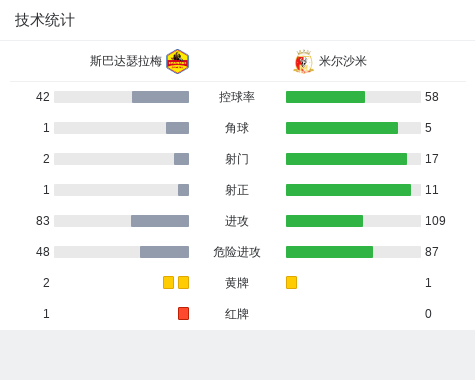Viewport: 475px width, 380px height.
Task: Click the 红牌 stat label
Action: click(x=237, y=314)
